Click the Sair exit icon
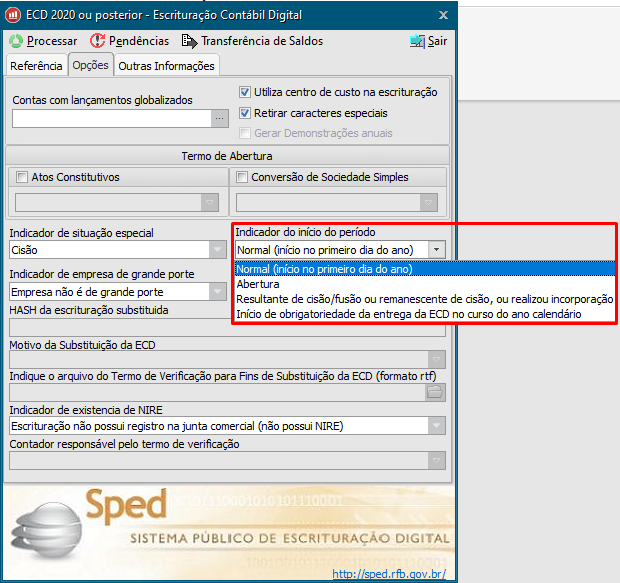The image size is (620, 583). [417, 41]
